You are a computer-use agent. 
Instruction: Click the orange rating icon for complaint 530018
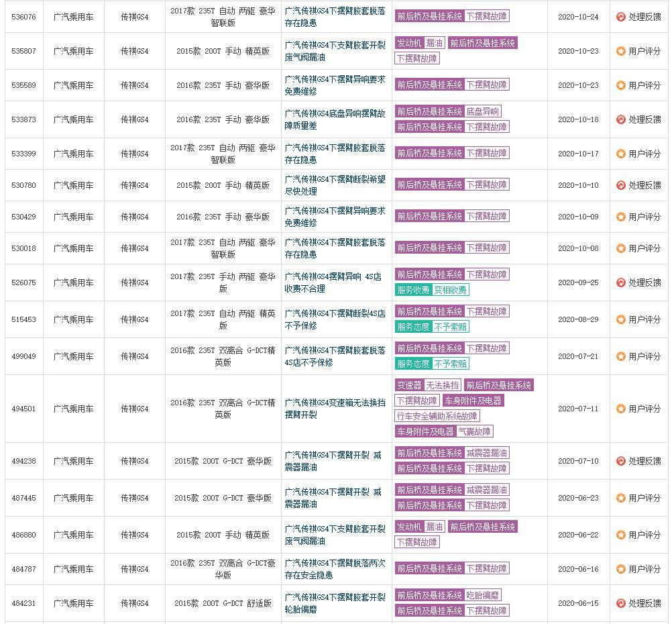620,248
